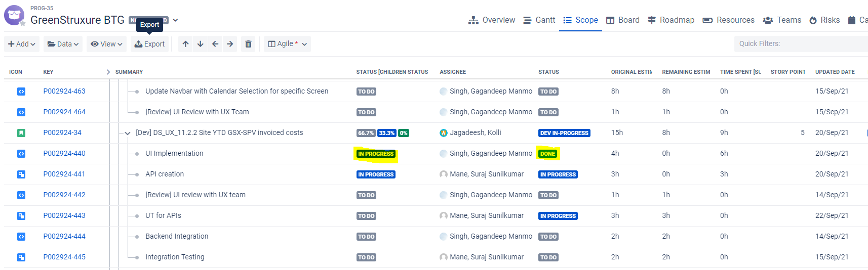Sort by the UPDATED DATE column header
Image resolution: width=868 pixels, height=270 pixels.
point(835,72)
